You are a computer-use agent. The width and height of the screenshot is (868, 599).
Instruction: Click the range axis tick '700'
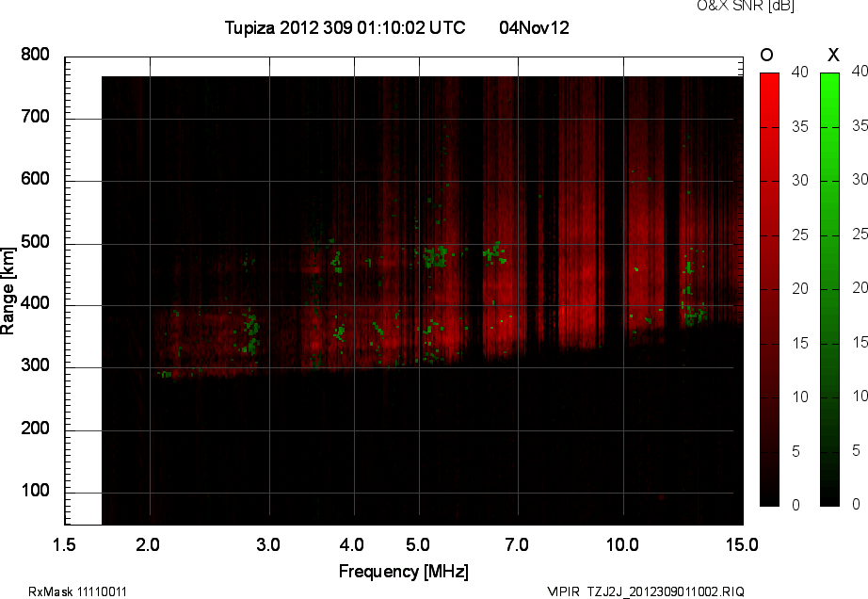pyautogui.click(x=35, y=117)
